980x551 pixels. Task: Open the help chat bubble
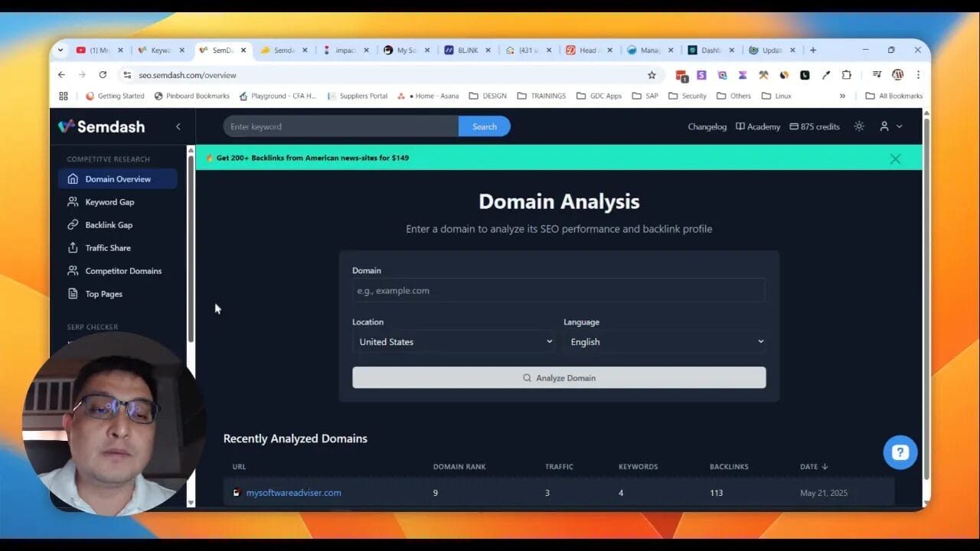900,452
